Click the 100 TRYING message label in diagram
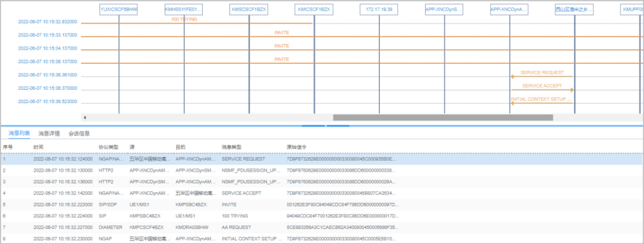 (184, 19)
